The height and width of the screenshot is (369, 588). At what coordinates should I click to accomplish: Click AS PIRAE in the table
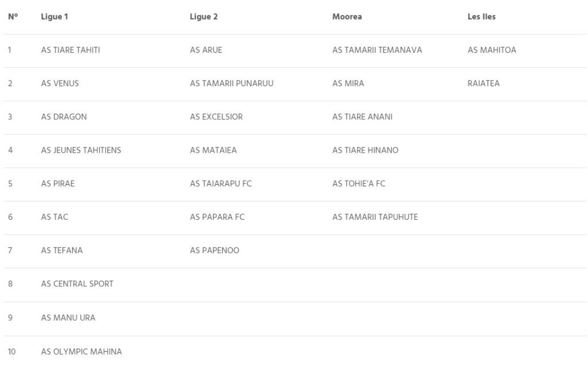tap(58, 184)
